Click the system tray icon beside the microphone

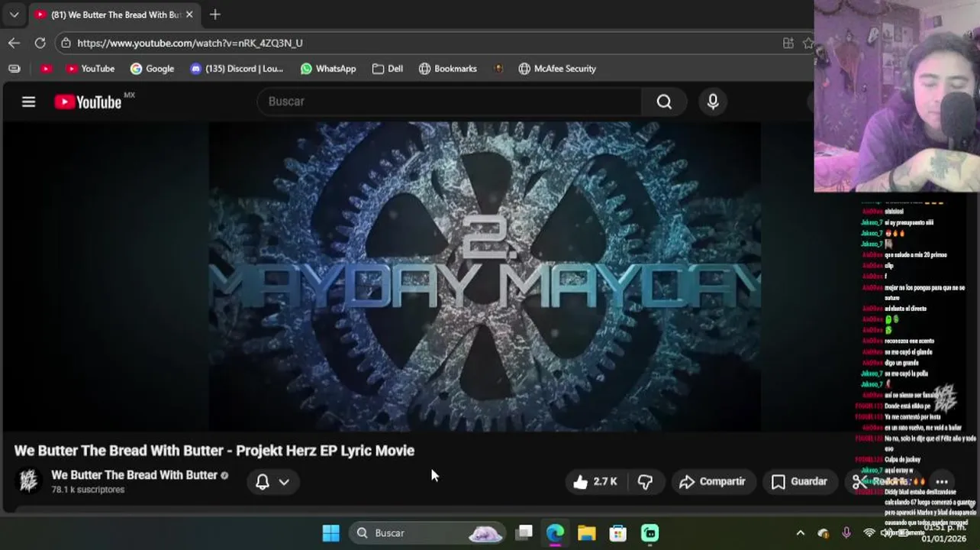point(824,533)
